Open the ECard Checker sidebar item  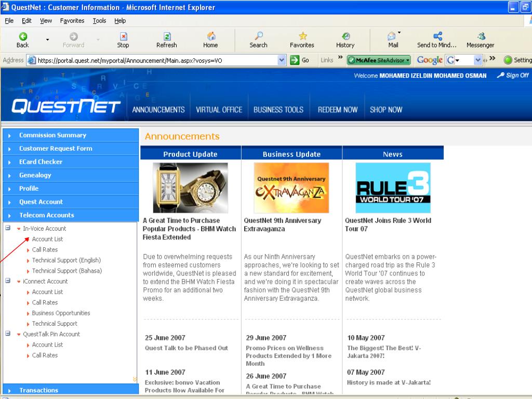pos(71,162)
